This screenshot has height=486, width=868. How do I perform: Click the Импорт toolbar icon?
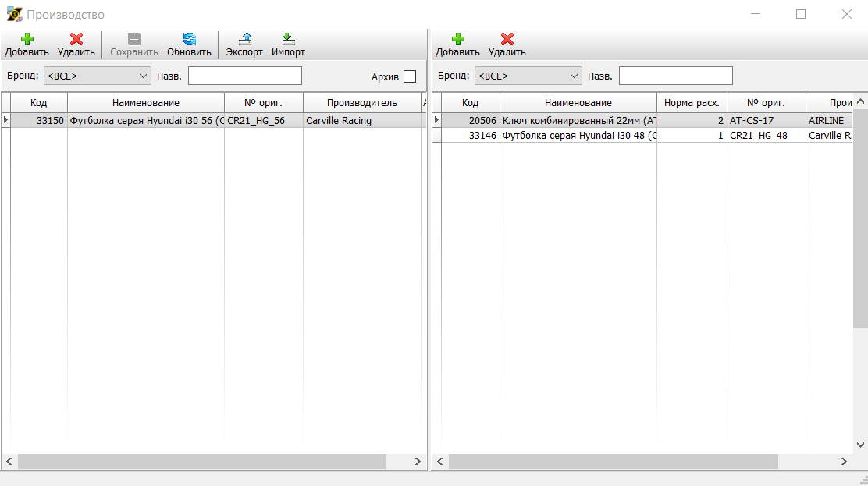pyautogui.click(x=288, y=39)
